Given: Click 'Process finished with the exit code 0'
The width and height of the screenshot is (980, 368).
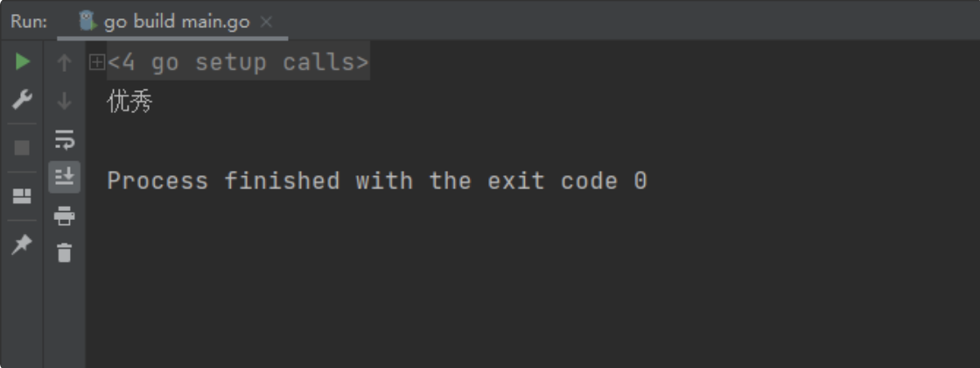Looking at the screenshot, I should point(377,180).
